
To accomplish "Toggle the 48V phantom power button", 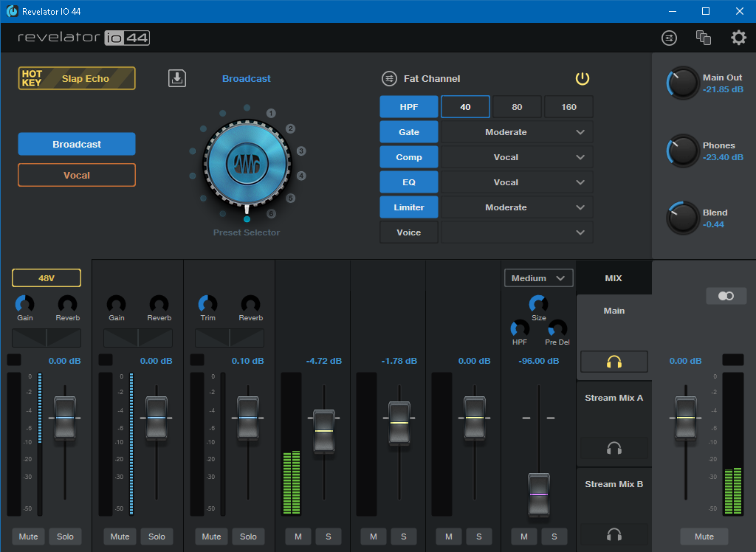I will click(47, 277).
